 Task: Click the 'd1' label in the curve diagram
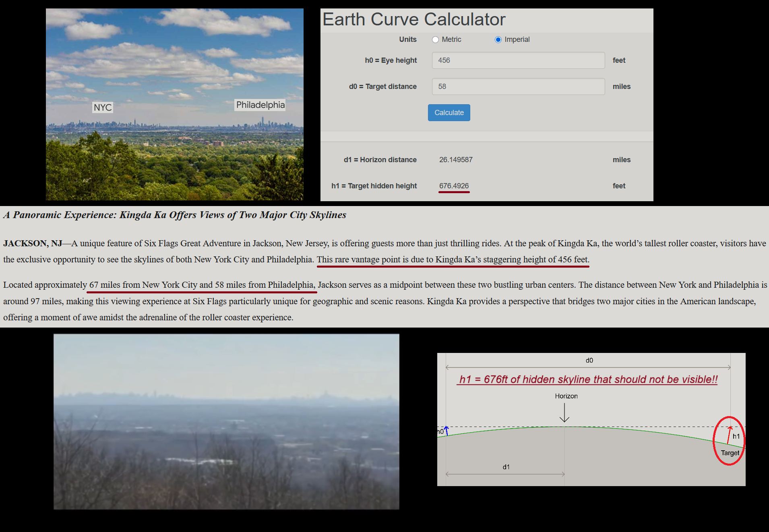pos(506,467)
